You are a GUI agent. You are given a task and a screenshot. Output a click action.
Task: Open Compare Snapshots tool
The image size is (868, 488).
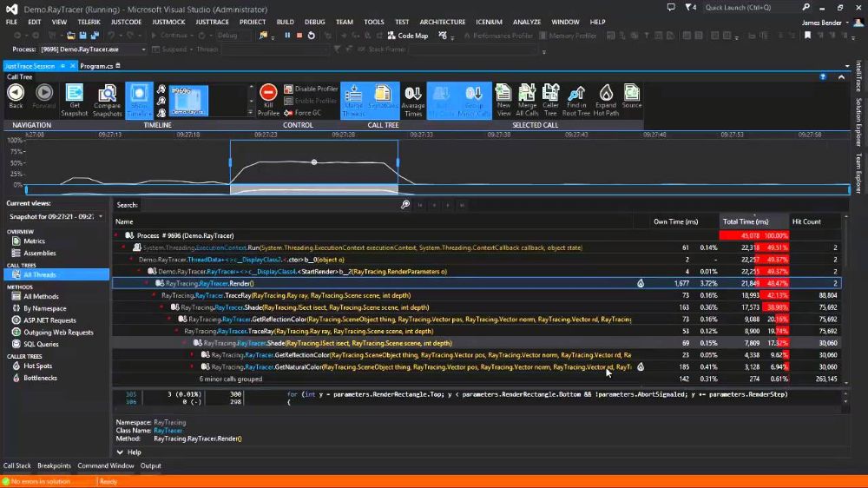click(x=107, y=100)
